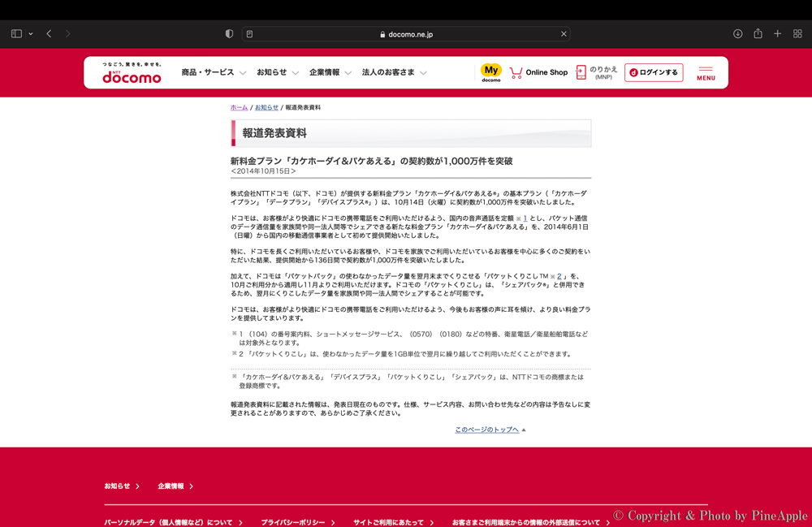Show the Safari tab overview grid
This screenshot has height=527, width=812.
click(x=797, y=34)
